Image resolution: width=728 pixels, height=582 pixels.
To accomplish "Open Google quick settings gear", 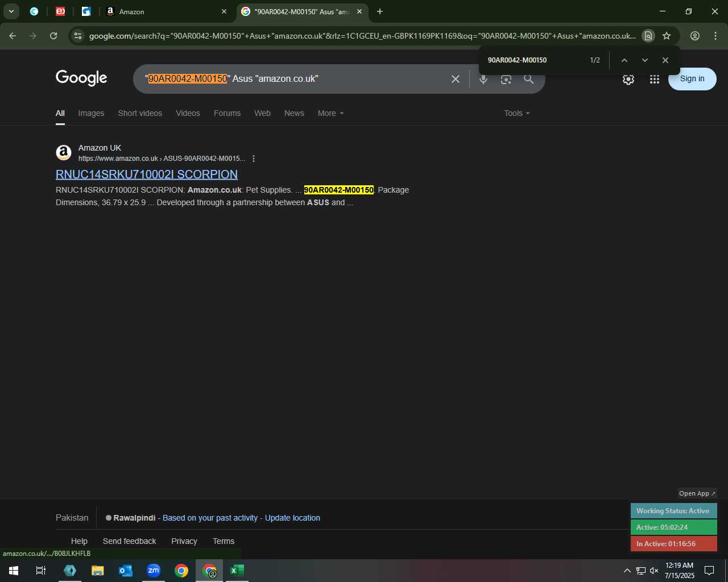I will tap(628, 80).
